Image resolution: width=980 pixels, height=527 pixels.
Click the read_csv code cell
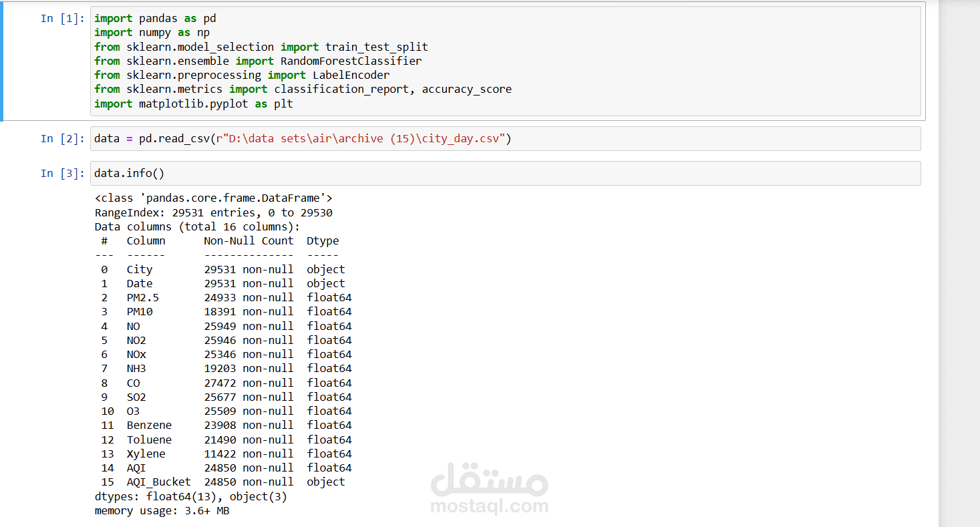[505, 139]
